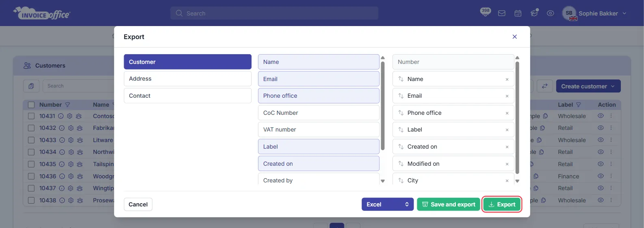Click gear icon for customer 10436
Viewport: 644px width, 228px height.
(71, 176)
